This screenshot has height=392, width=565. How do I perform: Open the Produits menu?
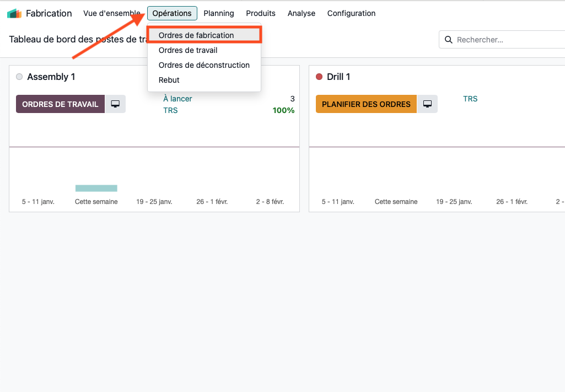point(261,13)
